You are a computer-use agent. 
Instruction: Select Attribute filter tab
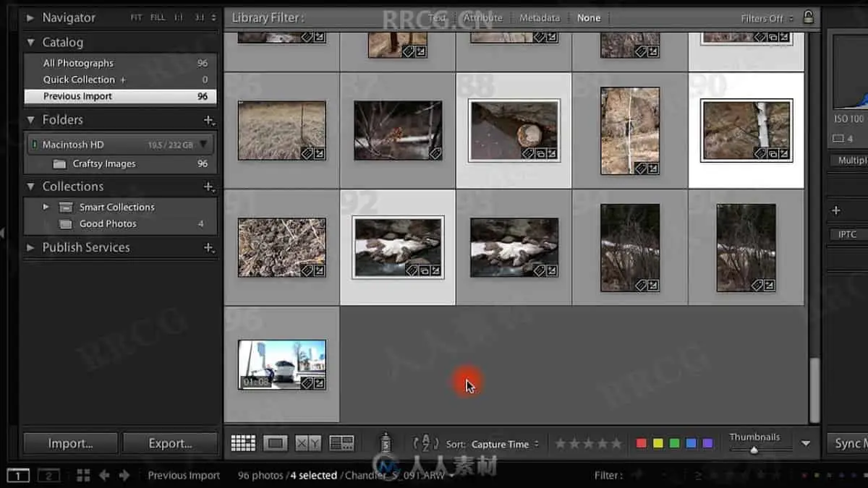pos(482,18)
